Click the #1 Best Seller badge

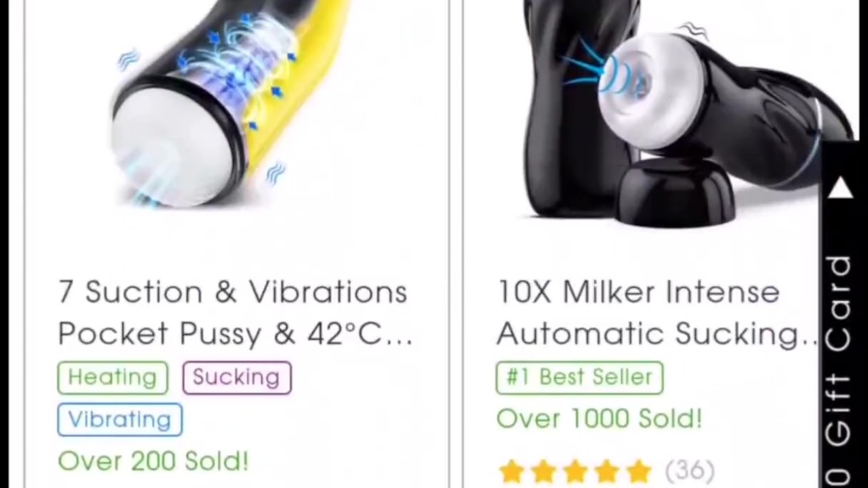[580, 378]
